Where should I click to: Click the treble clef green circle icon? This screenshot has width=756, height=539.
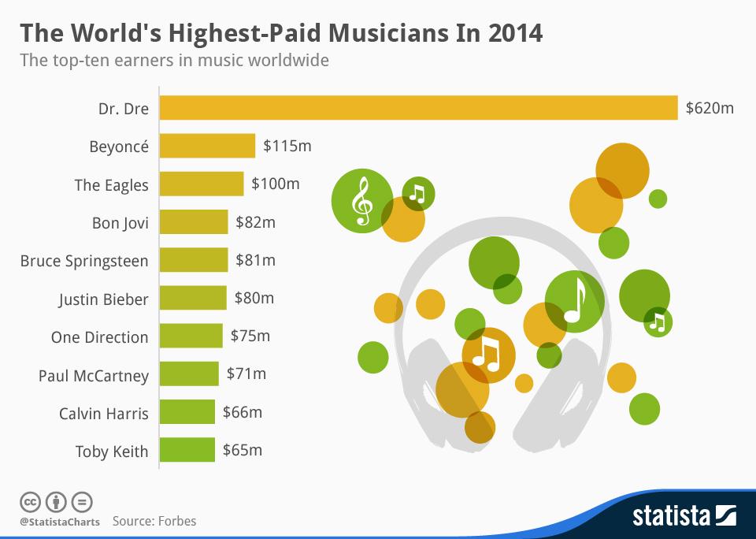[x=361, y=200]
